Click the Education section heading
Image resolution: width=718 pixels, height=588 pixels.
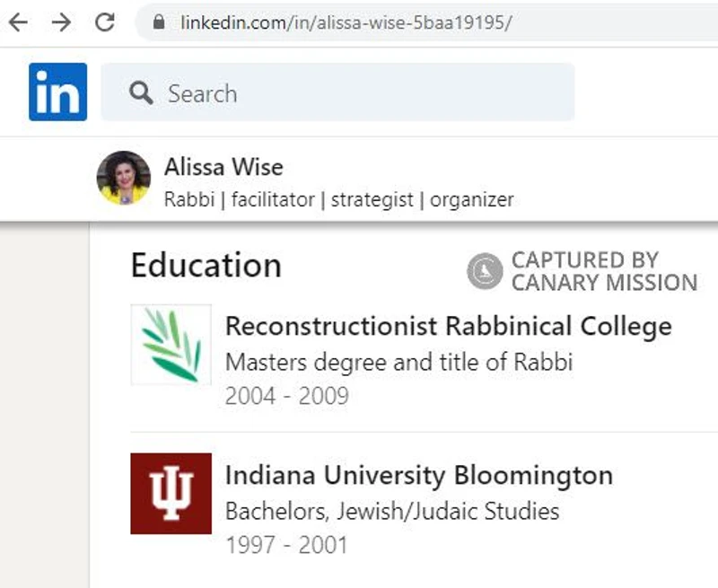click(x=206, y=265)
